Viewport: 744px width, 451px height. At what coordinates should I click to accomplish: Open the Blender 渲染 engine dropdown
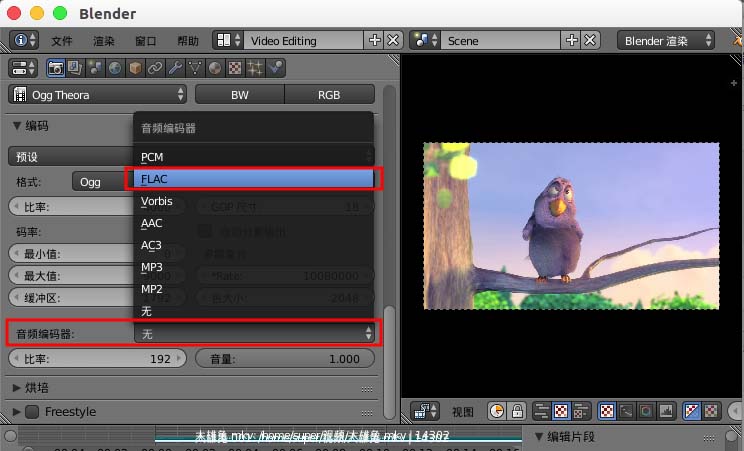666,40
